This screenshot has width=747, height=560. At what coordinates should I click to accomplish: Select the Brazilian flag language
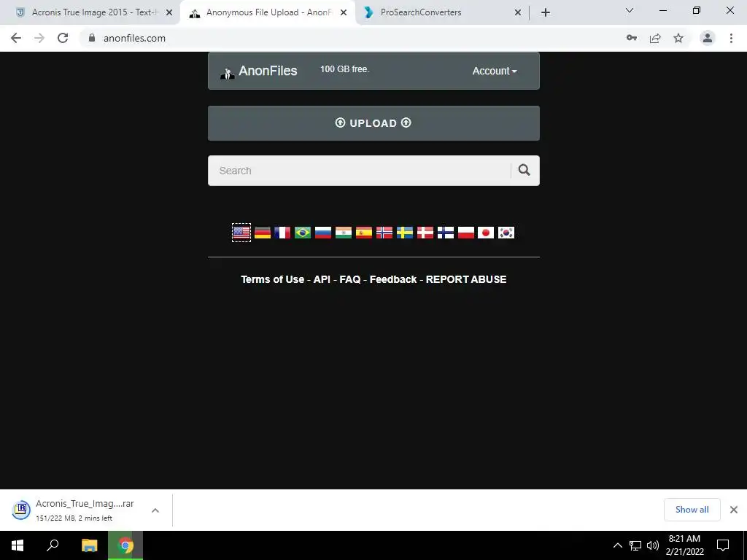(x=303, y=233)
